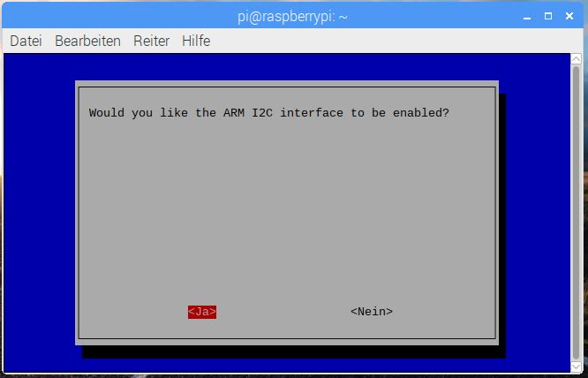Show the Hilfe menu
This screenshot has width=588, height=378.
tap(196, 42)
